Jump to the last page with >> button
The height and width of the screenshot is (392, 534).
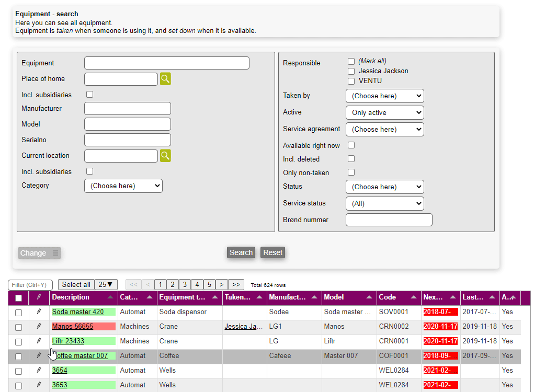click(236, 285)
